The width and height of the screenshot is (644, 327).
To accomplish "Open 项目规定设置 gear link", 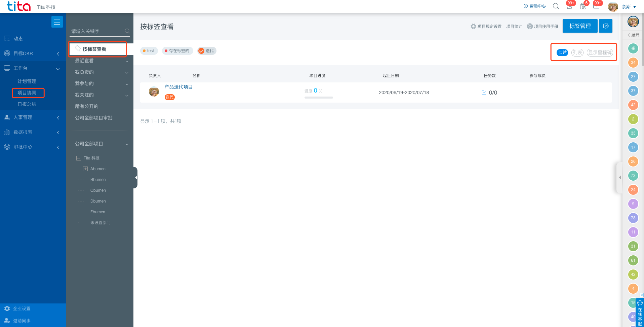I will point(486,26).
